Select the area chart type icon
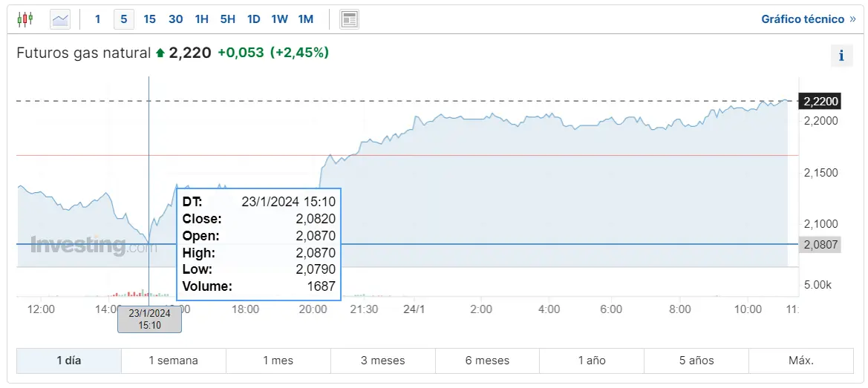 [60, 19]
